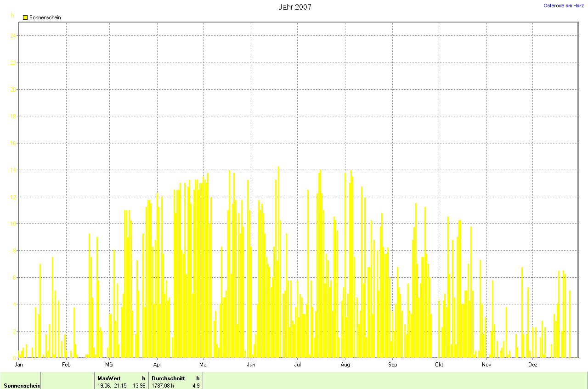Select the Jul label on the x-axis
588x389 pixels.
pos(297,365)
